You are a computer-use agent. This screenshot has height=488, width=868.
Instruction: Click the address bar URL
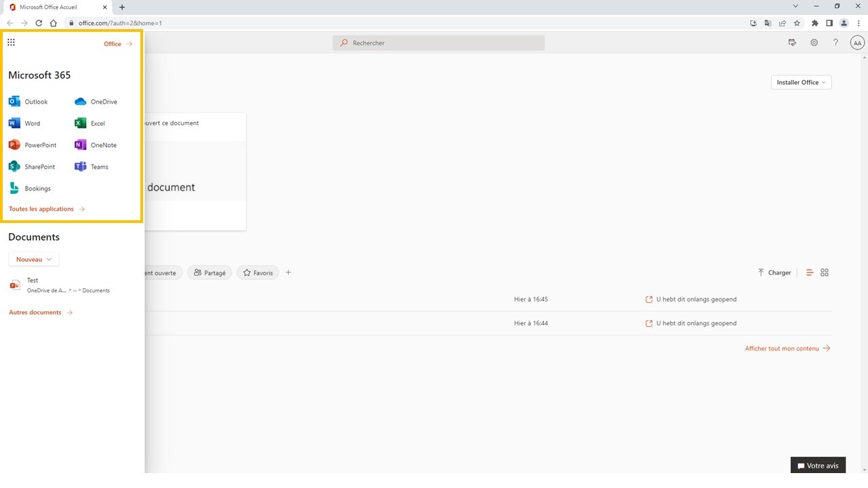click(120, 23)
